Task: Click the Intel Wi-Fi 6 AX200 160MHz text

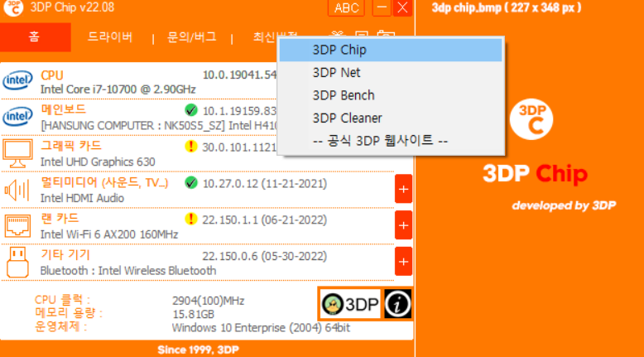Action: pos(109,234)
